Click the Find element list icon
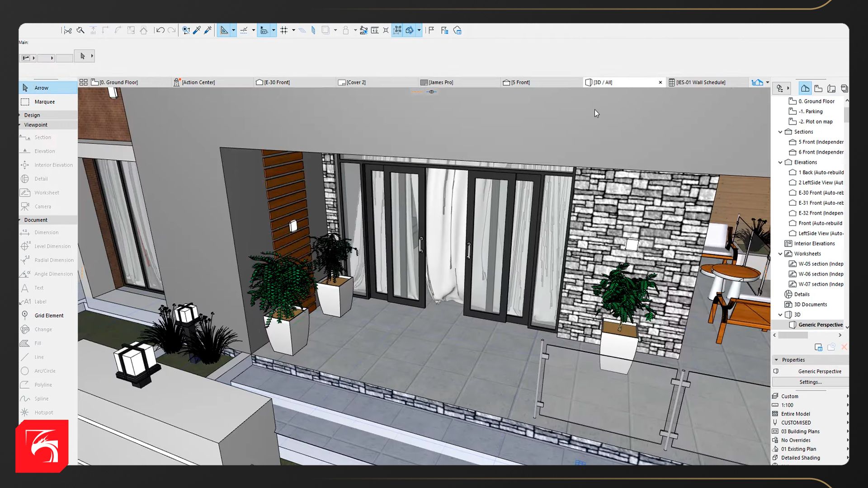The height and width of the screenshot is (488, 868). pos(444,30)
